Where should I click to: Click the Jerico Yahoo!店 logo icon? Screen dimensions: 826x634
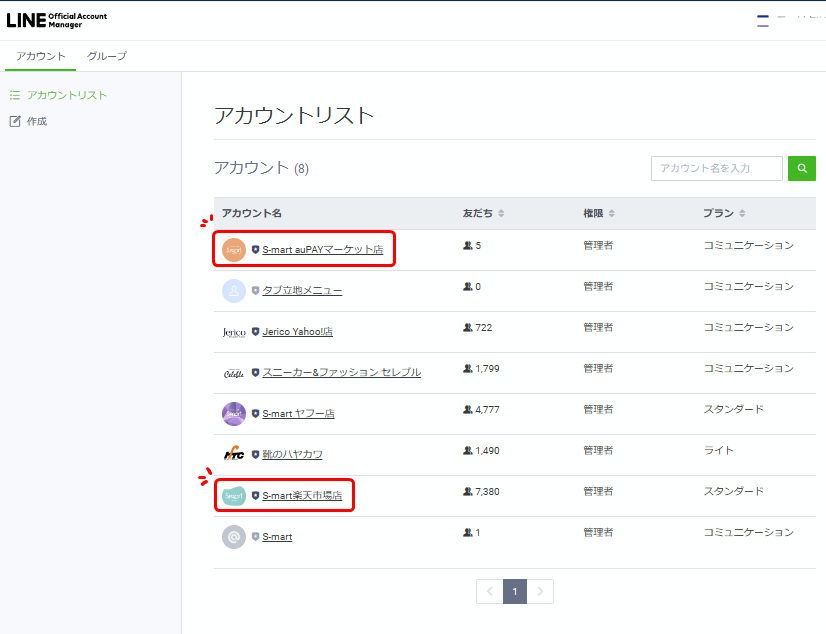pyautogui.click(x=233, y=332)
